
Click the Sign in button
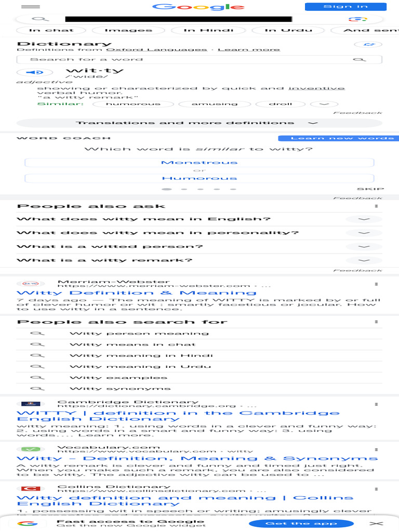(x=345, y=6)
